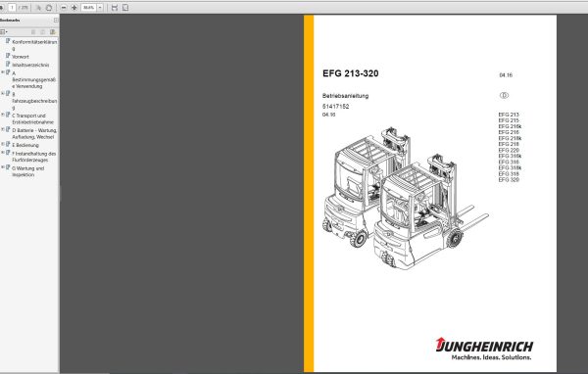Click bookmark icon beside Inhaltsverzeichnis
The width and height of the screenshot is (588, 374).
(x=8, y=64)
